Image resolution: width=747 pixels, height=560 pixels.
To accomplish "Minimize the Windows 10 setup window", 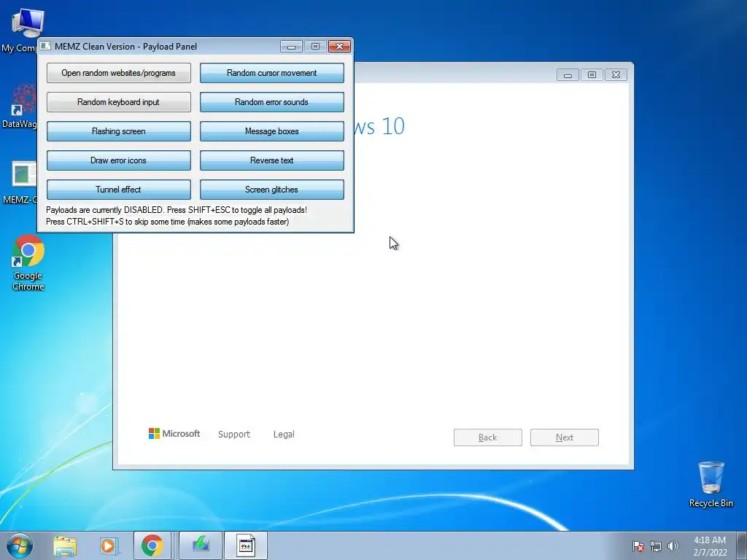I will [x=568, y=75].
